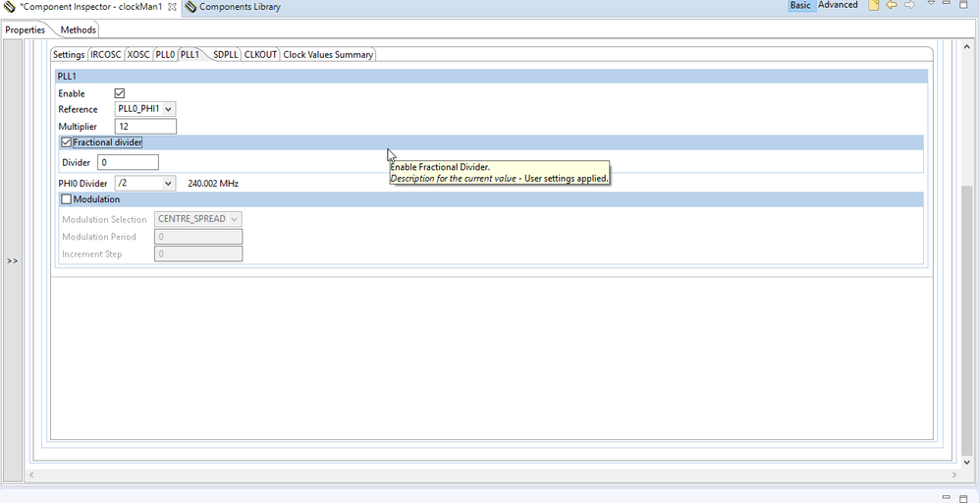Minimize the Component Inspector view
The image size is (980, 503).
click(x=947, y=3)
